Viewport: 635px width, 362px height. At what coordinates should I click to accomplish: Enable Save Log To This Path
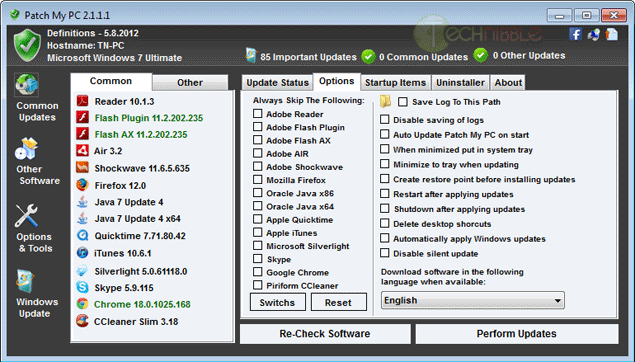pyautogui.click(x=403, y=102)
